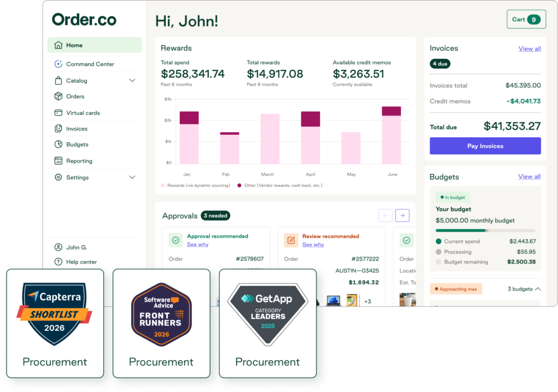Click the Command Center sparkle icon

point(58,64)
